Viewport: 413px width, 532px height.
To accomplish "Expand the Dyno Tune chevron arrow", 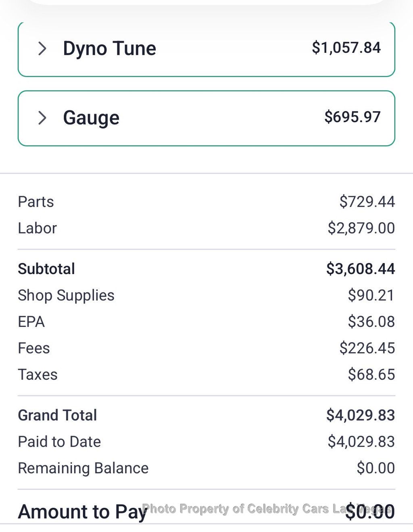I will (42, 49).
